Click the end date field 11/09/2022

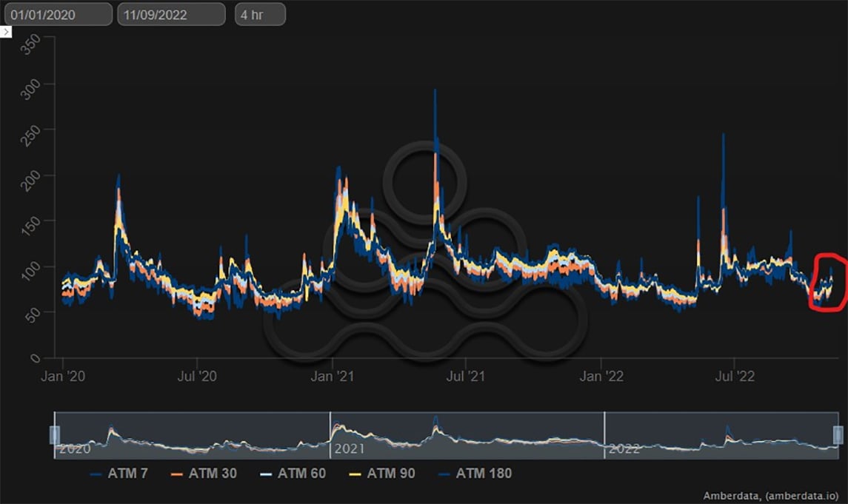(171, 15)
